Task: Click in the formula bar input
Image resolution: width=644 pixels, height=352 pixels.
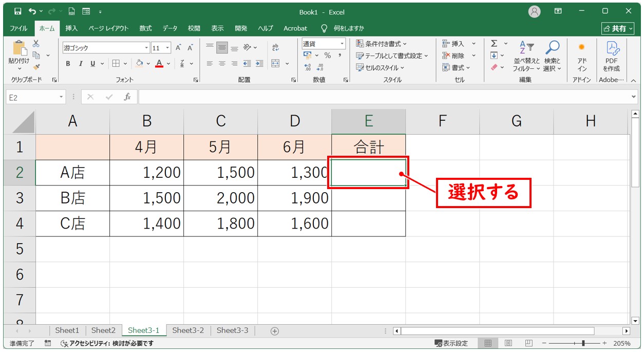Action: pos(384,97)
